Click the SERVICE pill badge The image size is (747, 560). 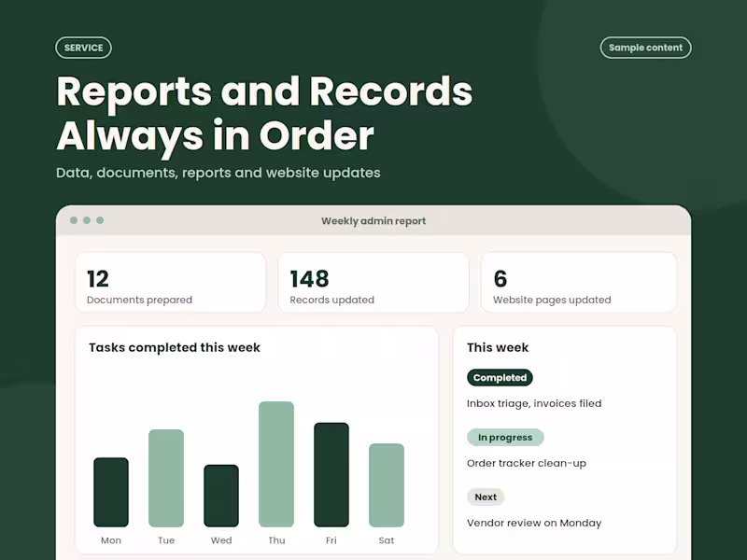click(x=83, y=48)
